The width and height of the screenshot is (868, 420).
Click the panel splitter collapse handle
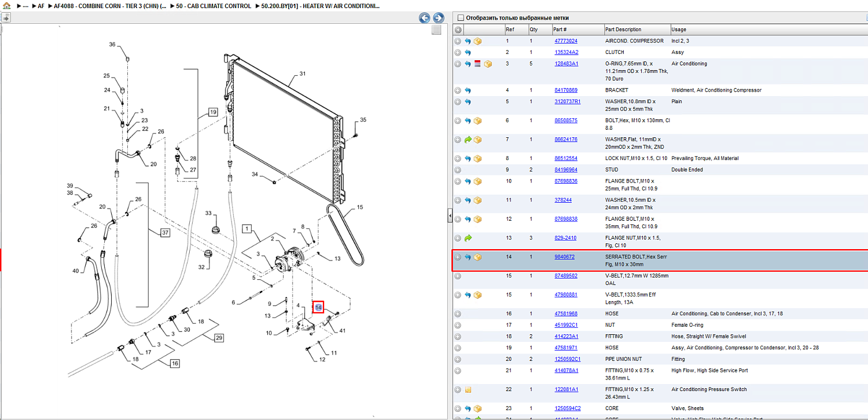tap(450, 217)
